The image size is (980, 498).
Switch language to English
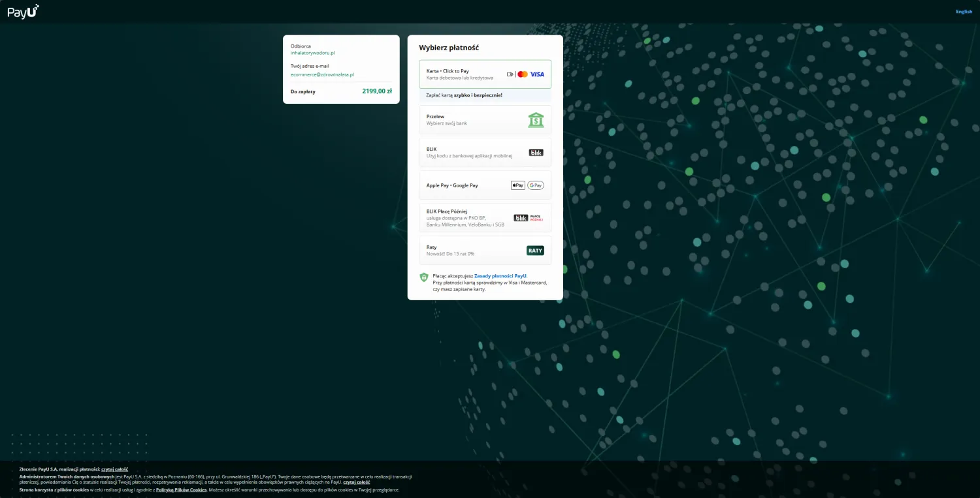pos(964,11)
